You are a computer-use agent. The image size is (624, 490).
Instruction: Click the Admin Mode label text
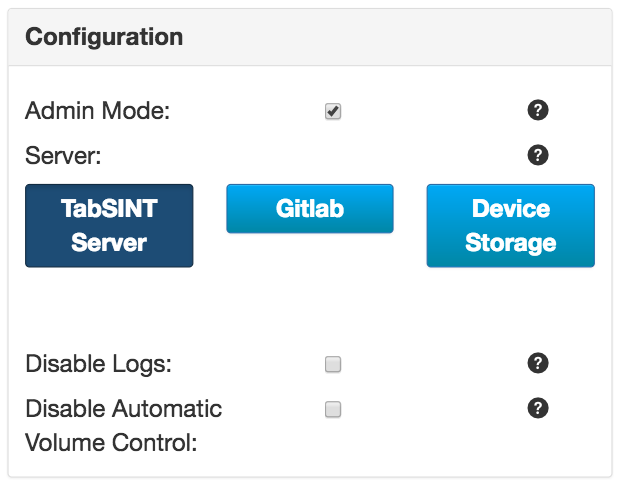[x=98, y=110]
